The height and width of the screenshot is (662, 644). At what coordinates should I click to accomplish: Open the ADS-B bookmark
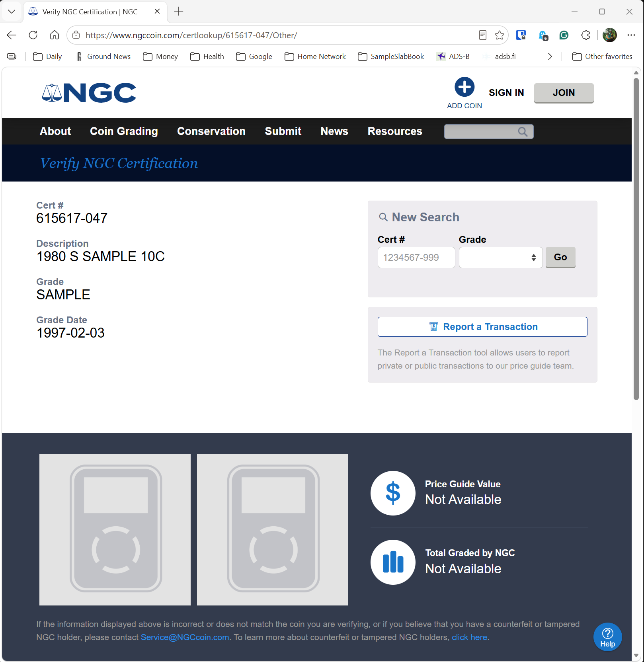[x=453, y=57]
